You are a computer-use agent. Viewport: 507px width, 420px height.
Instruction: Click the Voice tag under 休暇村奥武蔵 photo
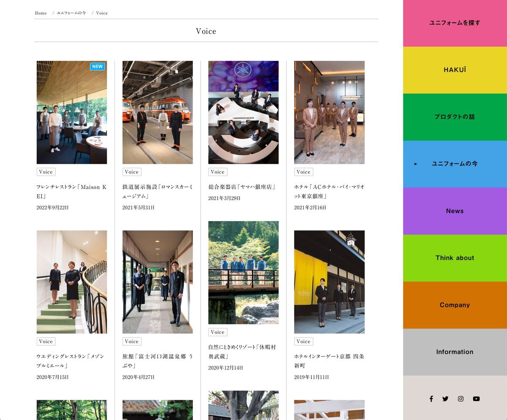218,332
